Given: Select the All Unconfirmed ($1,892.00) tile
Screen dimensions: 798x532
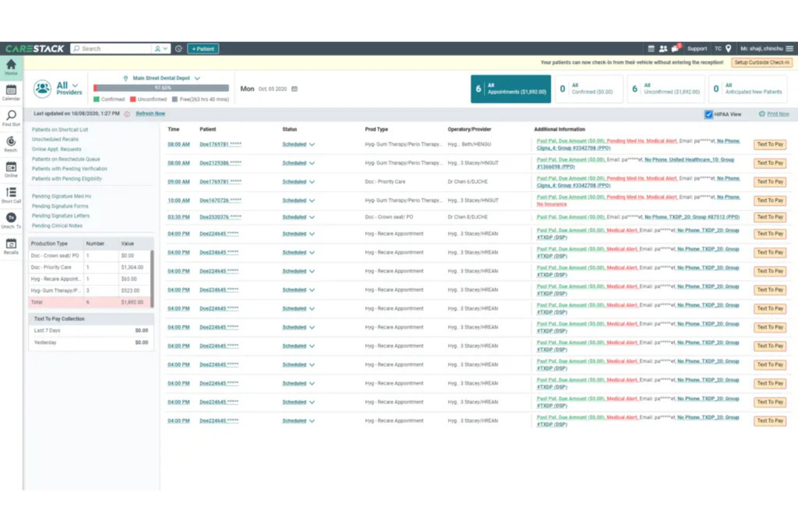Looking at the screenshot, I should [x=666, y=89].
